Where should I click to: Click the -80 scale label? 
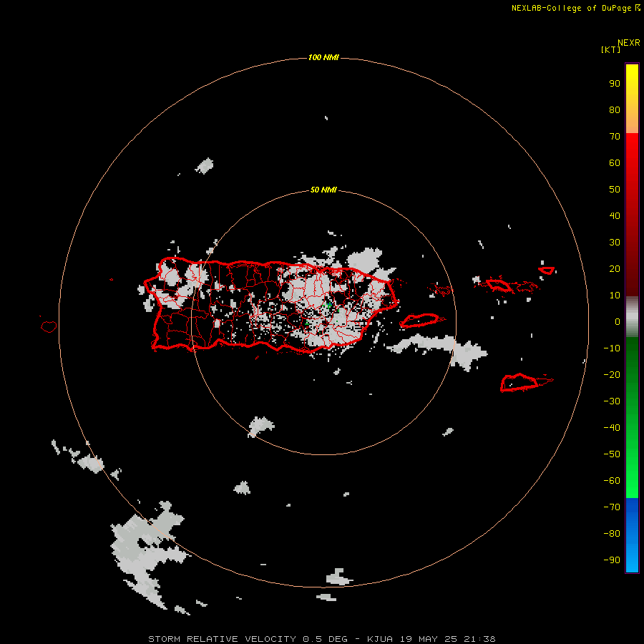coord(612,534)
